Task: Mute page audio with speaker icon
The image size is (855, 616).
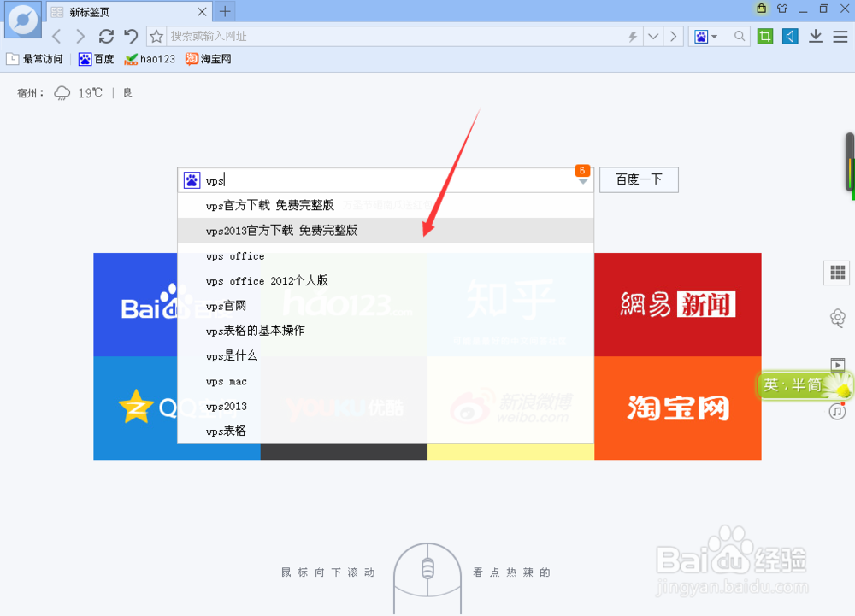Action: tap(789, 36)
